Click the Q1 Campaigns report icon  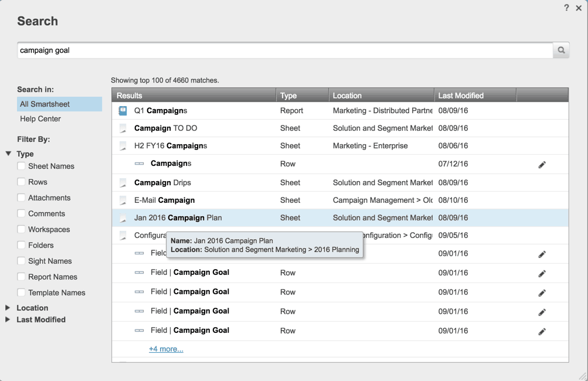123,111
